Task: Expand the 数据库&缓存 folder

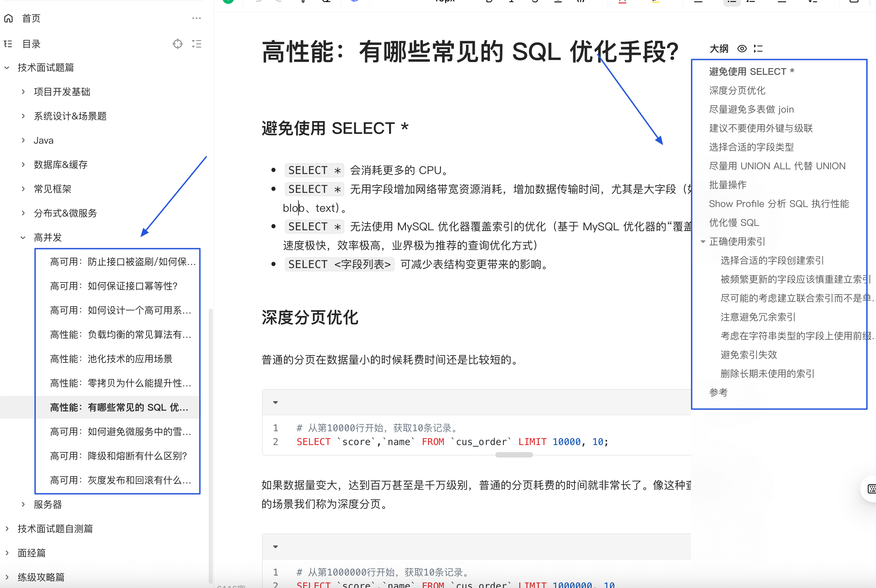Action: pyautogui.click(x=23, y=165)
